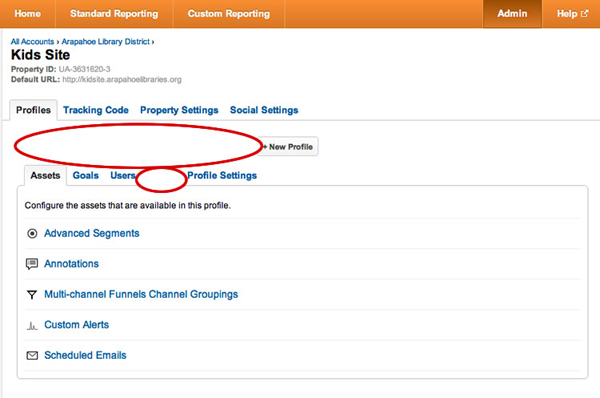Click the Advanced Segments target icon
600x398 pixels.
(x=32, y=233)
